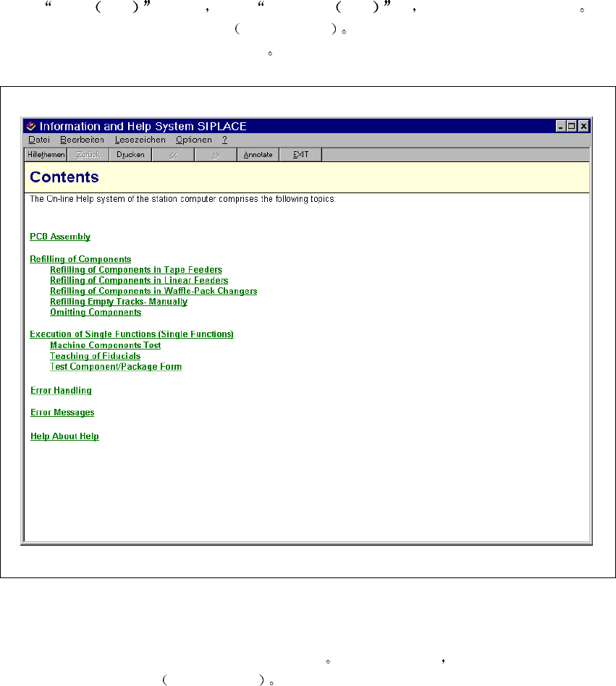Screen dimensions: 616x686
Task: Click the EXIT toolbar button
Action: 300,154
